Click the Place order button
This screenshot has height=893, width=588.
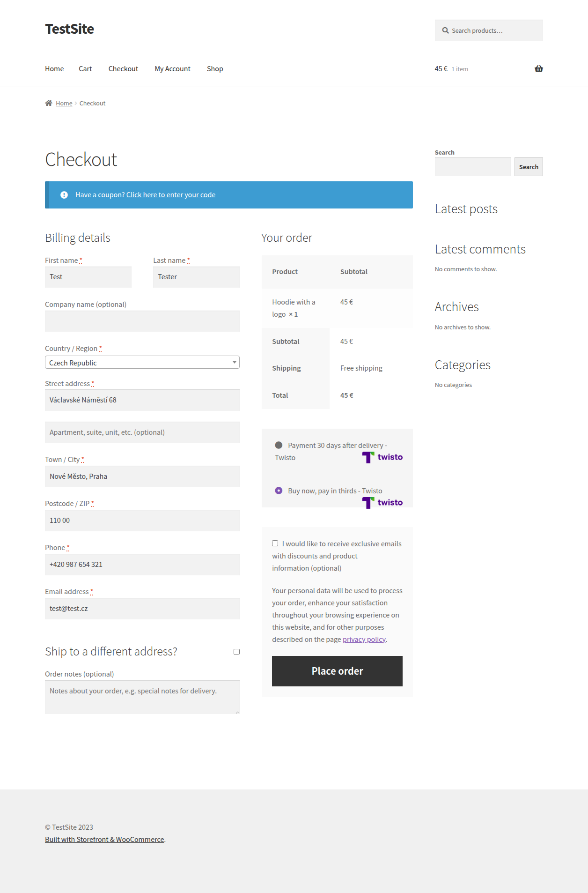(337, 671)
